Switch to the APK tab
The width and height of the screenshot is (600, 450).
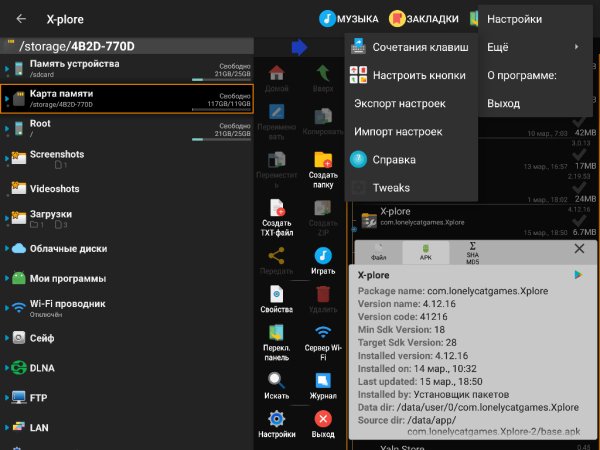[x=426, y=253]
